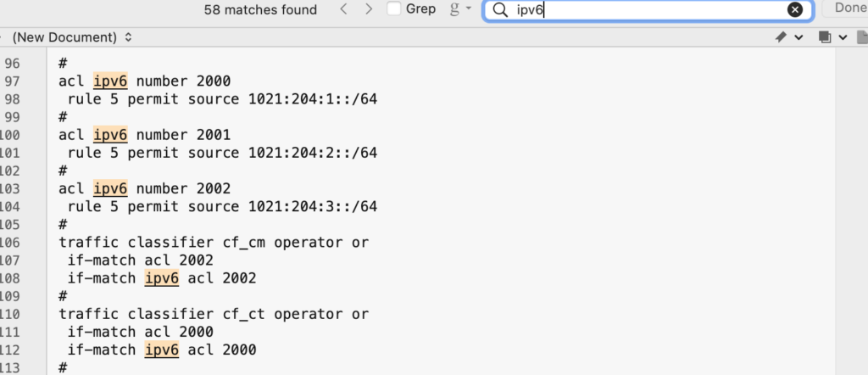Jump to the next search match arrow

(x=369, y=9)
